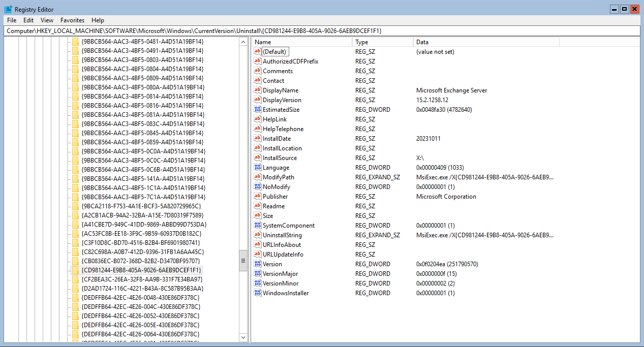Click the DWORD icon beside NoModify
The image size is (644, 347).
point(258,186)
